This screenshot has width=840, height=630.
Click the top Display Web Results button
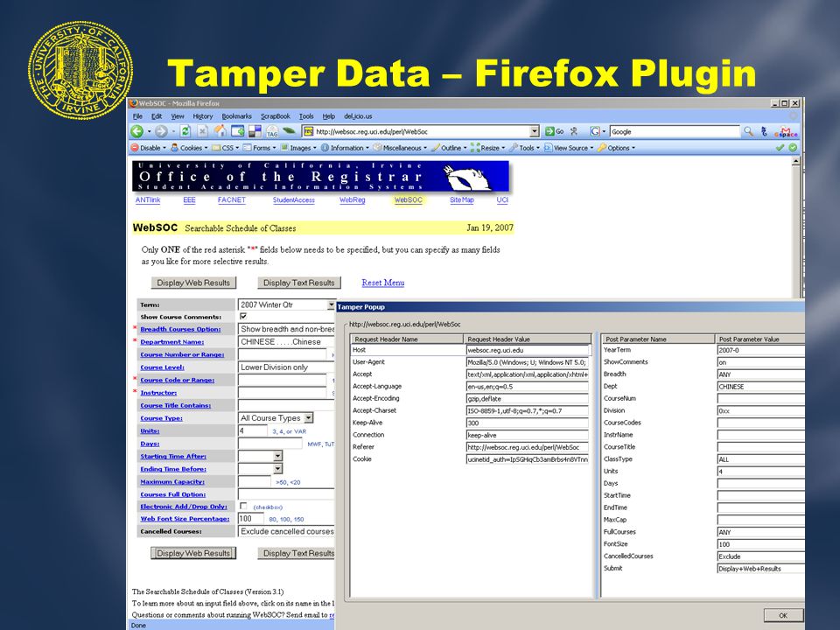(193, 283)
